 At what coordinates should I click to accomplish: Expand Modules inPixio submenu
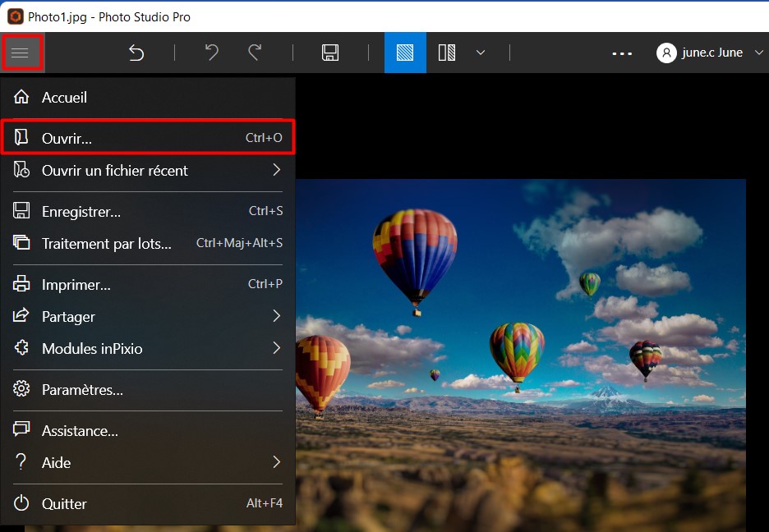point(148,348)
